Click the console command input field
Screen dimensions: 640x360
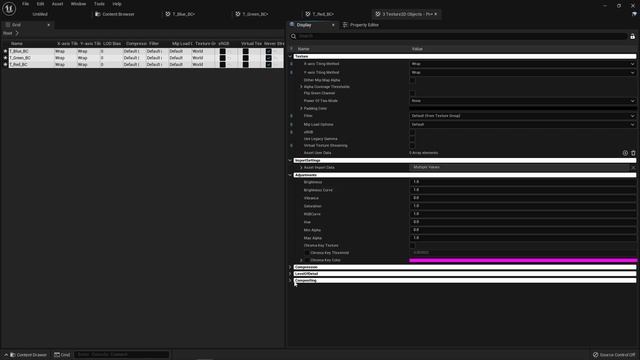click(x=121, y=355)
